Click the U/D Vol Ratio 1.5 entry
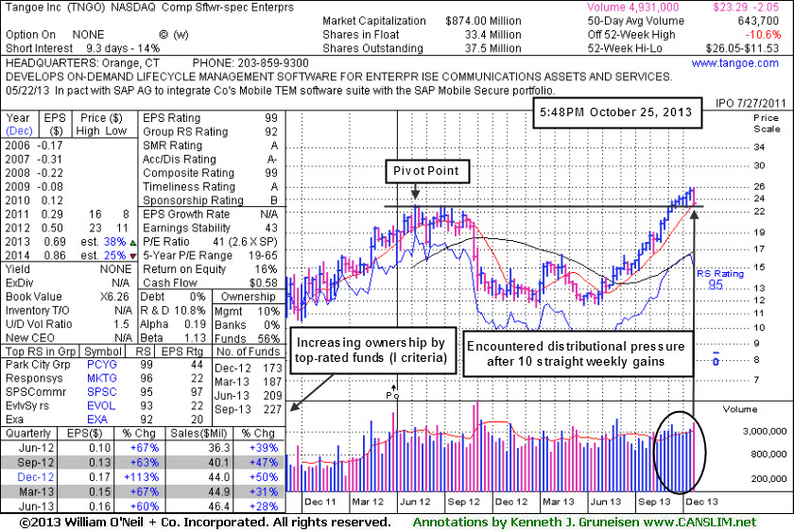The width and height of the screenshot is (794, 532). (67, 324)
